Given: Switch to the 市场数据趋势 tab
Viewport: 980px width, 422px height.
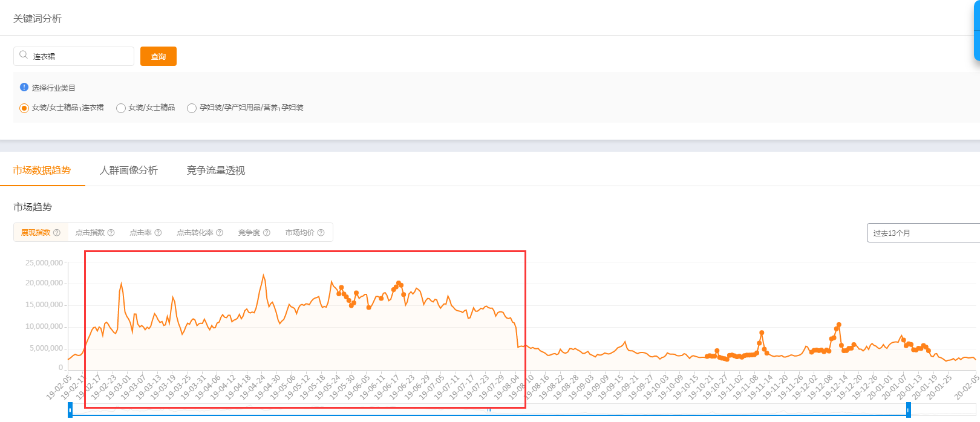Looking at the screenshot, I should [42, 170].
